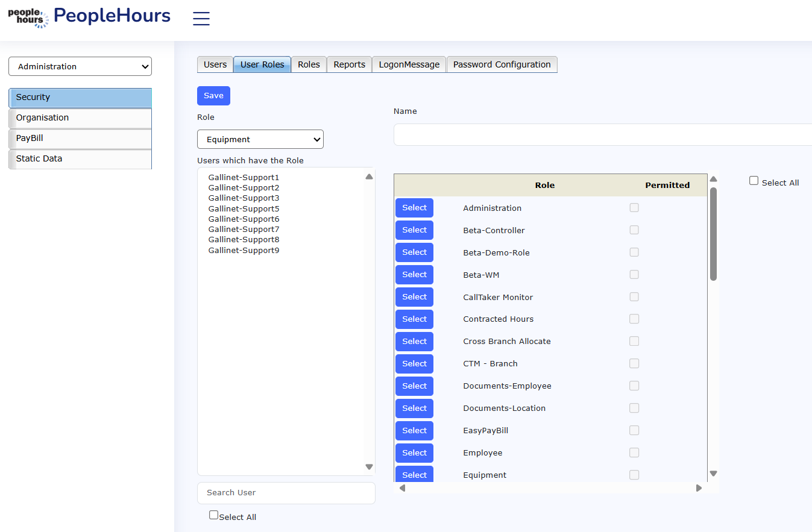Screen dimensions: 812x532
Task: Go to the Reports tab
Action: pos(349,64)
